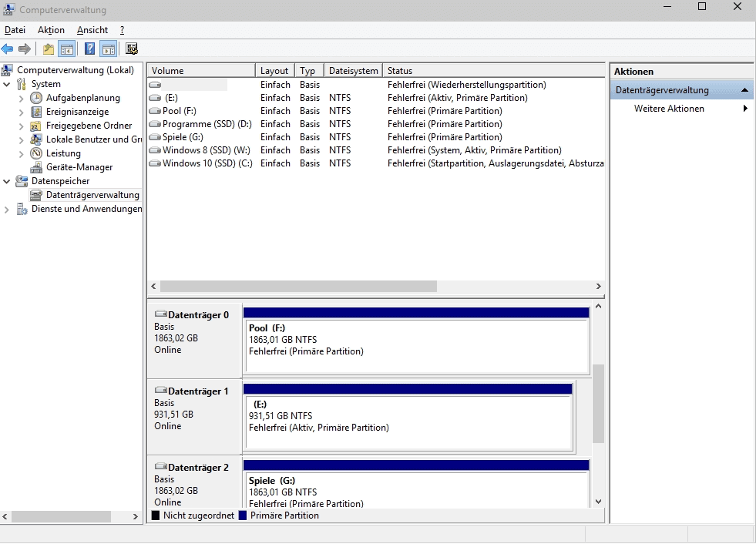The image size is (756, 544).
Task: Expand the Freigegebene Ordner node
Action: (x=22, y=126)
